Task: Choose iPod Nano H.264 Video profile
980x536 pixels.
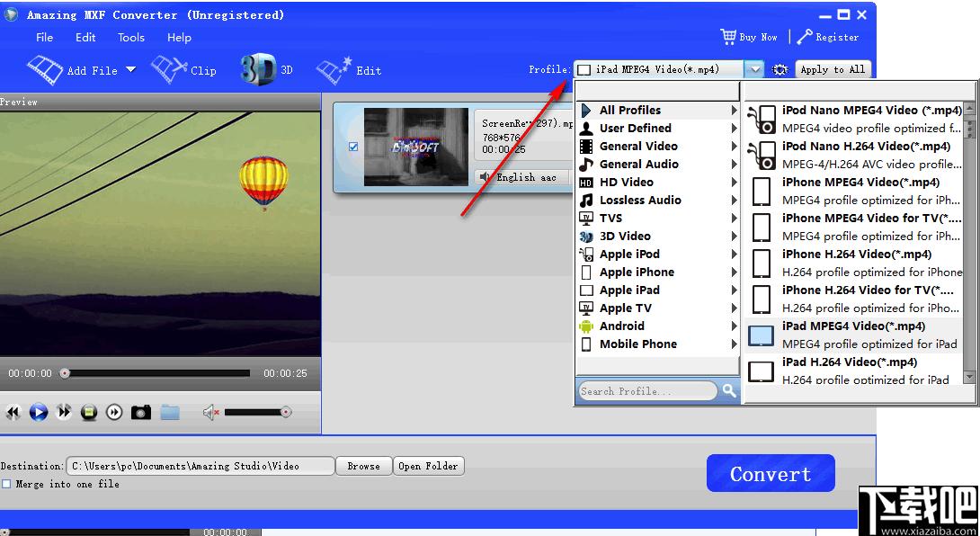Action: click(854, 156)
